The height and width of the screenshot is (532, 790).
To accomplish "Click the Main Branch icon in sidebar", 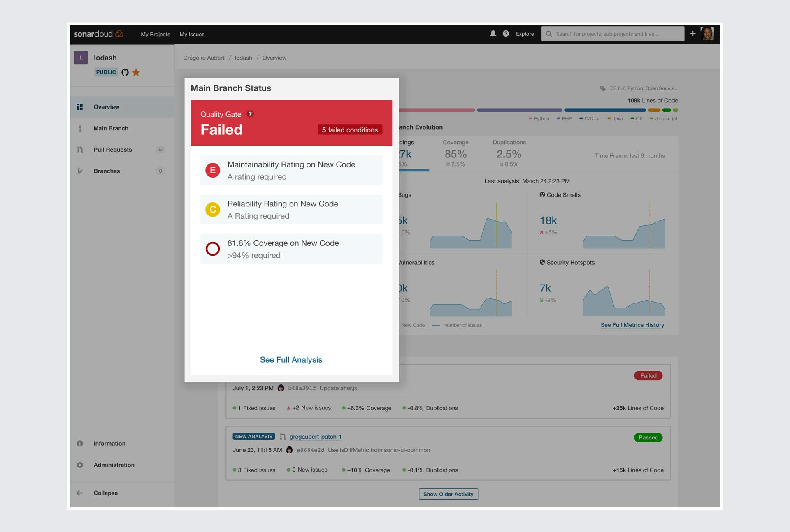I will pos(80,128).
